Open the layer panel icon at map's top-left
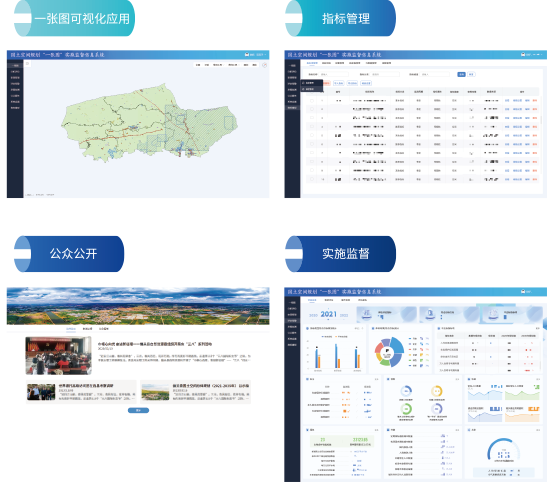Screen dimensions: 547x482 (27, 63)
